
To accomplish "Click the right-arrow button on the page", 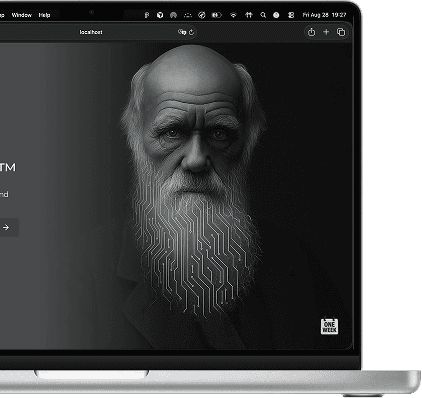I will click(x=6, y=227).
